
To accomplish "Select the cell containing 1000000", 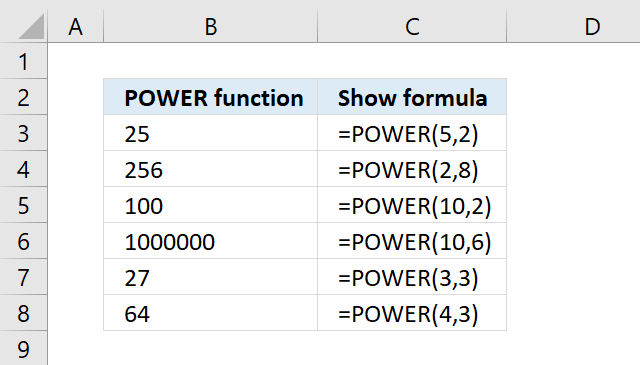I will pos(211,240).
